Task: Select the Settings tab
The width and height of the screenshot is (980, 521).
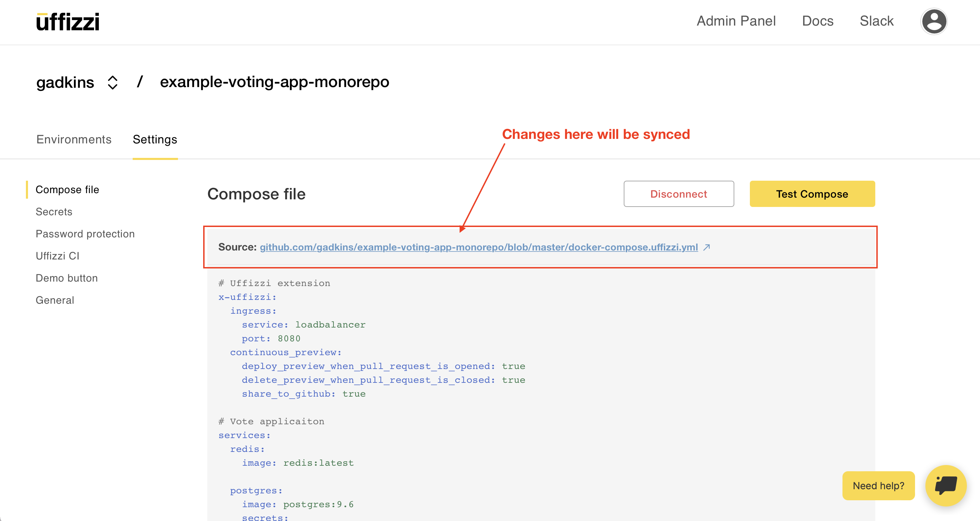Action: (155, 139)
